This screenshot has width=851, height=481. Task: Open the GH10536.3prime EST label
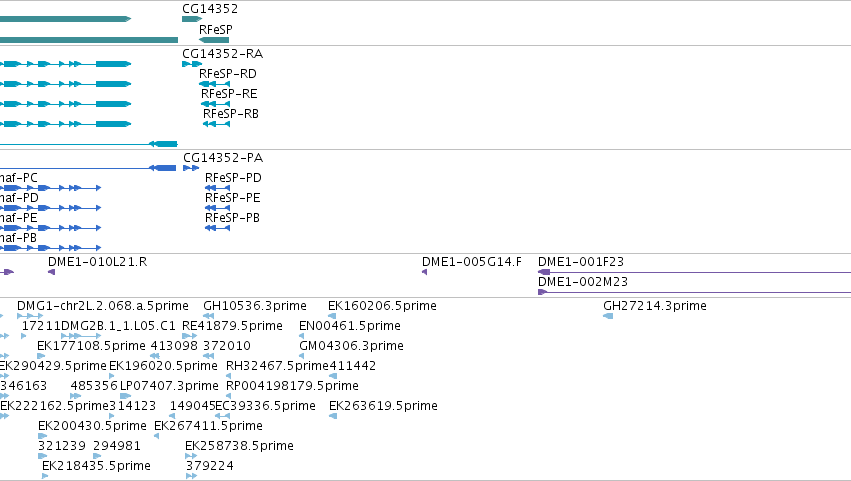[255, 306]
